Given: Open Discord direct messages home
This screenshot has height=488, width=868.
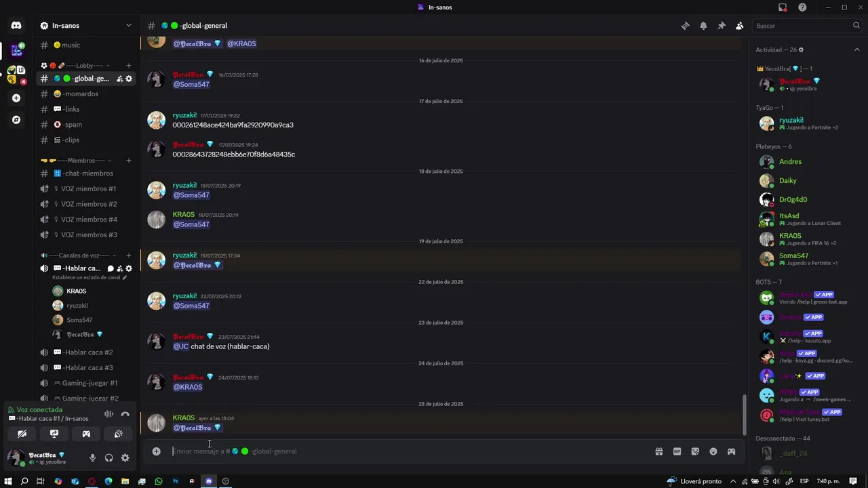Looking at the screenshot, I should 16,26.
